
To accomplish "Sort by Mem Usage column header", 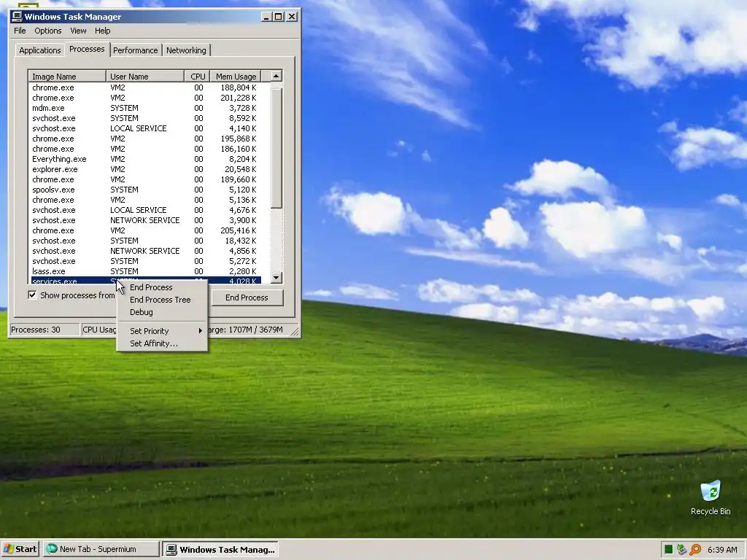I will point(236,76).
